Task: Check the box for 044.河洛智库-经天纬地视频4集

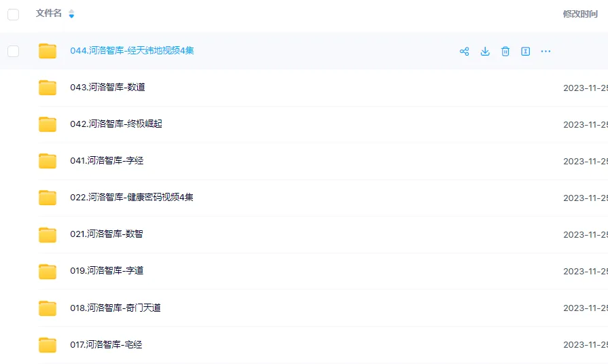Action: tap(13, 51)
